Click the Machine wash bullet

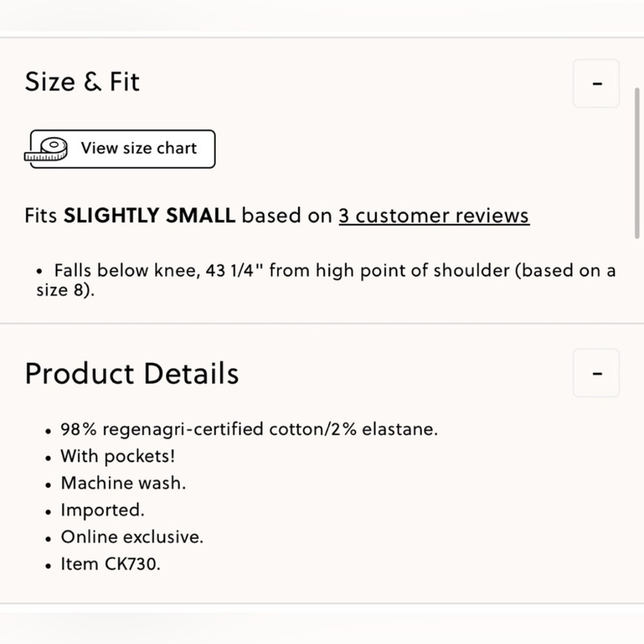(123, 483)
